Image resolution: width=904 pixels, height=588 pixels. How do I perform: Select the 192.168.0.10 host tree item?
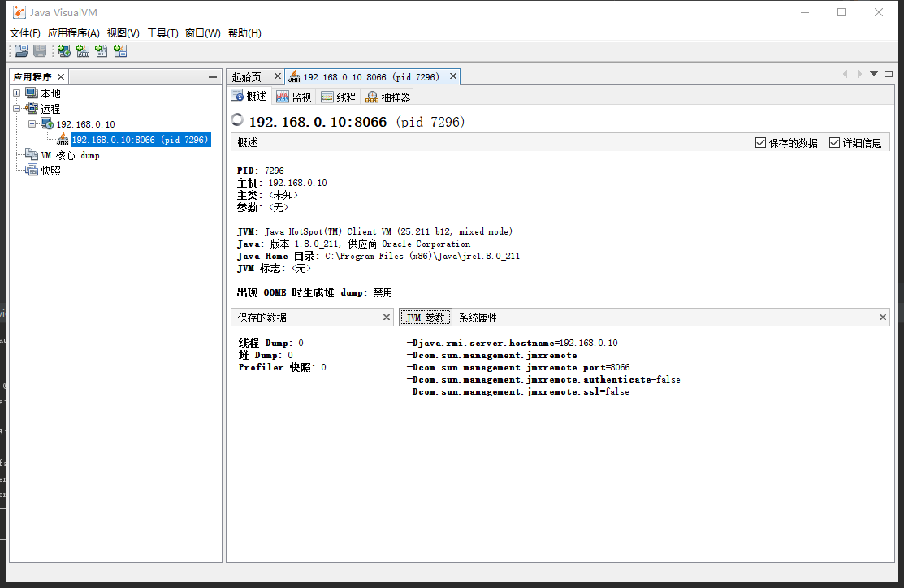pyautogui.click(x=86, y=124)
